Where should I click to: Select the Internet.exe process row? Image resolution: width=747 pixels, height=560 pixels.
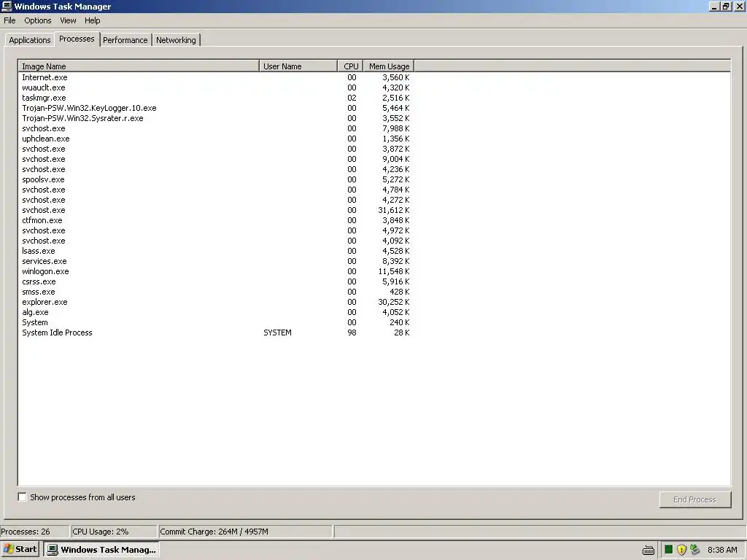click(216, 77)
